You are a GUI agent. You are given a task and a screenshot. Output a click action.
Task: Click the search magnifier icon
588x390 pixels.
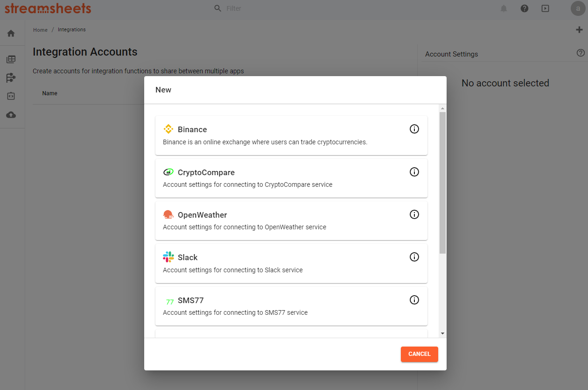coord(218,8)
